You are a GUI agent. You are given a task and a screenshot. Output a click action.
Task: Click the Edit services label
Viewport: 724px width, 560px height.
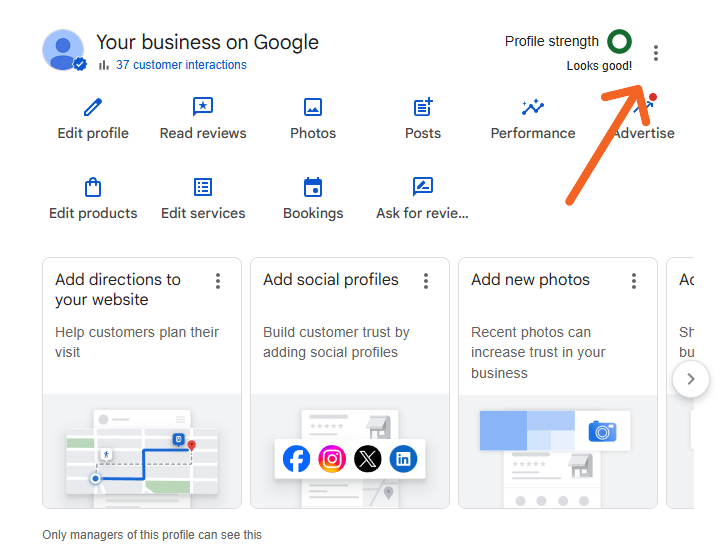click(x=203, y=213)
